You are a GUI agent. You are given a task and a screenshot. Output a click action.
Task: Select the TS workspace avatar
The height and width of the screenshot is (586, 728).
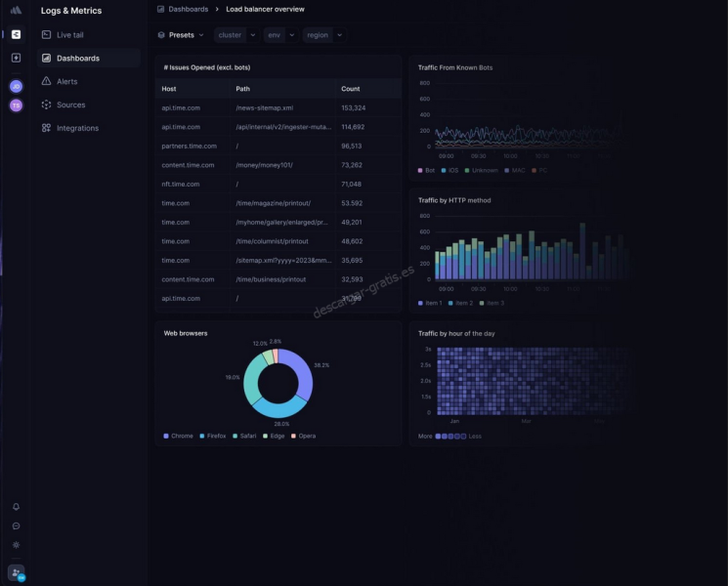tap(16, 105)
